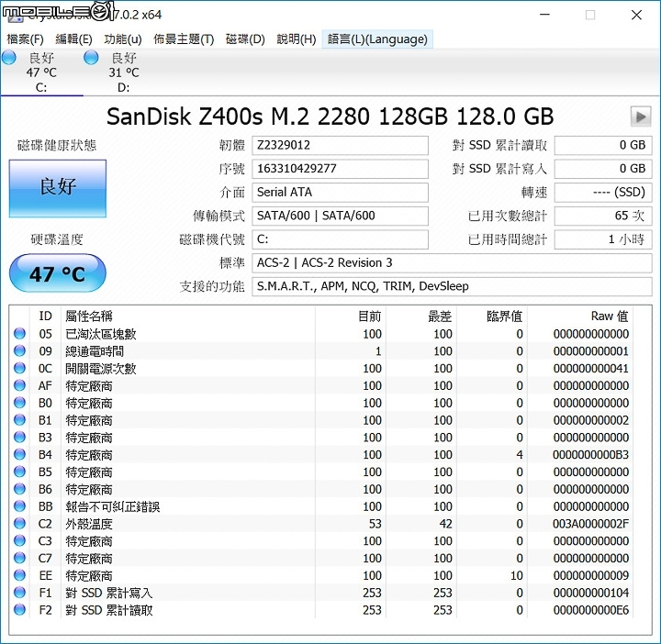Click the status dot for attribute EE
This screenshot has height=644, width=661.
click(19, 575)
